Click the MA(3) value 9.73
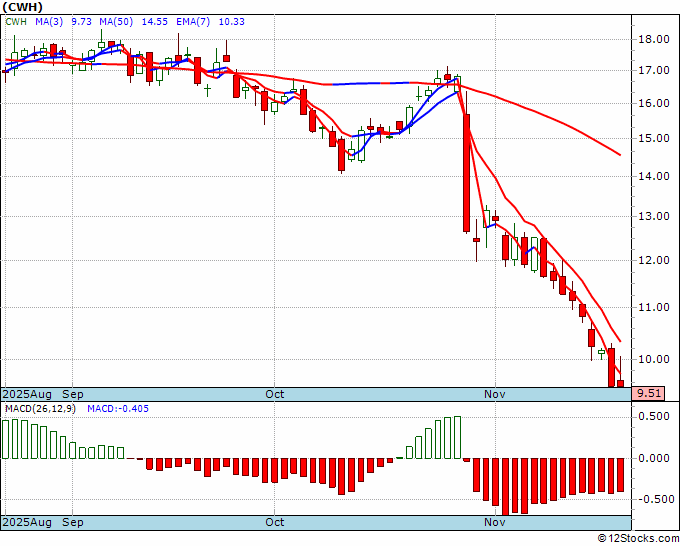The height and width of the screenshot is (546, 680). 81,21
